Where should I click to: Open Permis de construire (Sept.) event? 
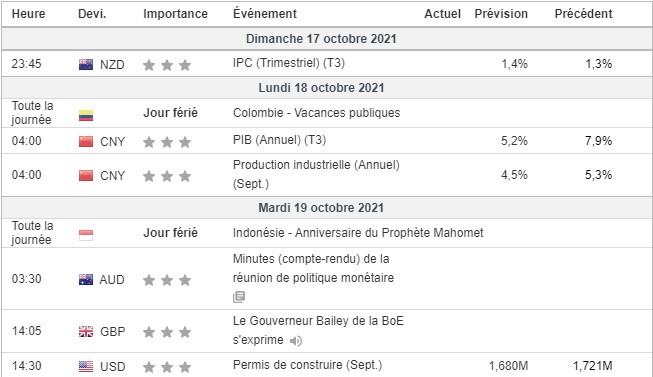[x=307, y=365]
